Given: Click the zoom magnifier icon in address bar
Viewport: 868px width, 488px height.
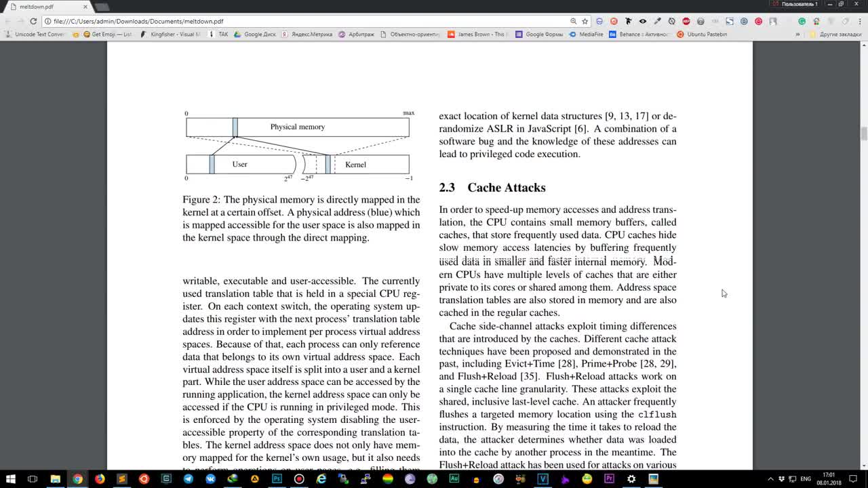Looking at the screenshot, I should [574, 21].
